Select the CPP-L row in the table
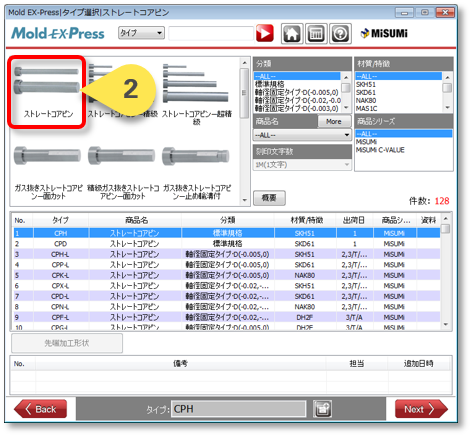Image resolution: width=470 pixels, height=436 pixels. (227, 265)
